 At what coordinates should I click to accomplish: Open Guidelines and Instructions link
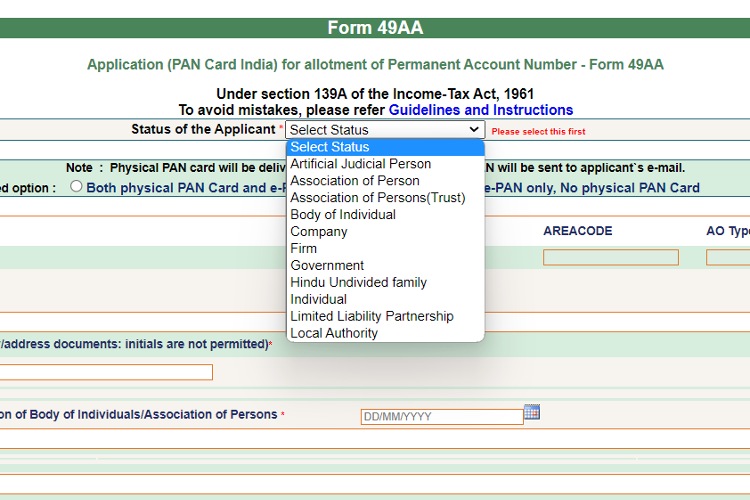(x=481, y=110)
